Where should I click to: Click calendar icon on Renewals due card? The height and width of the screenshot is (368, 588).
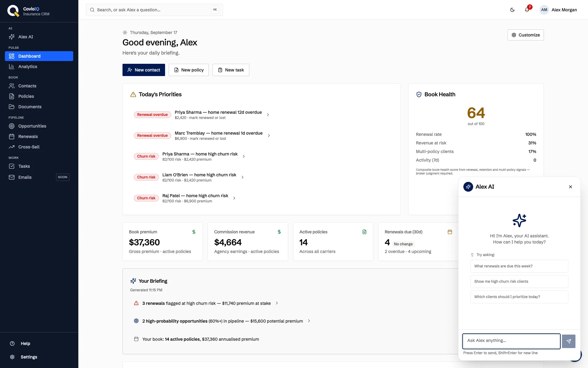click(x=450, y=232)
